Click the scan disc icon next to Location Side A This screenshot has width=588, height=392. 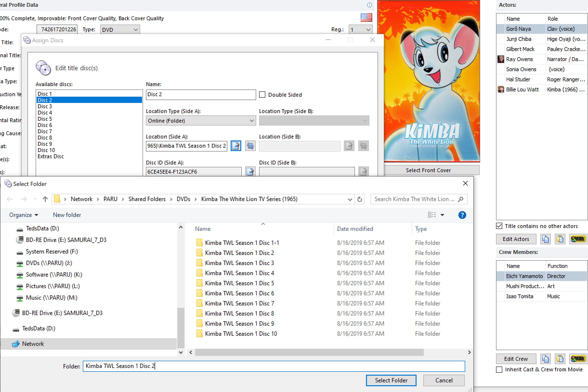250,146
